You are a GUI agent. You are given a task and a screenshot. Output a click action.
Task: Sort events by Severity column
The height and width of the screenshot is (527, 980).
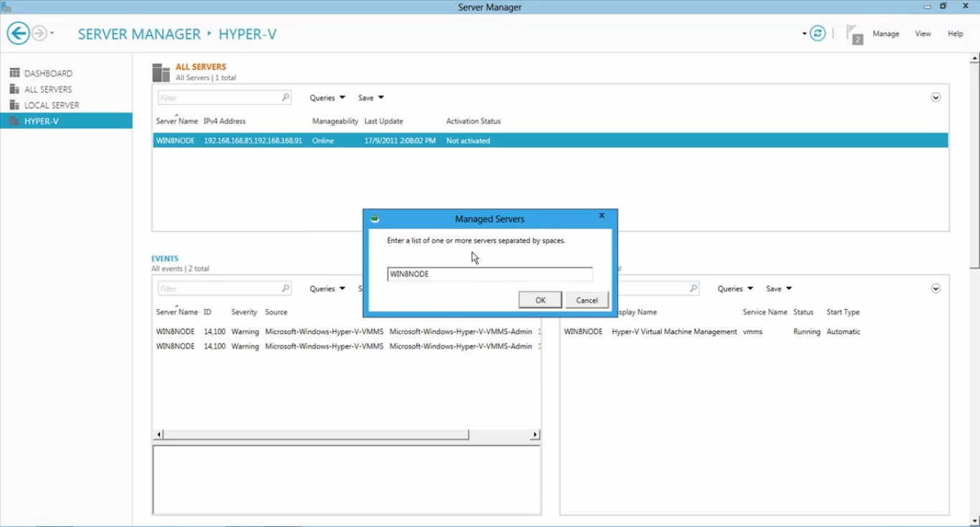(244, 312)
